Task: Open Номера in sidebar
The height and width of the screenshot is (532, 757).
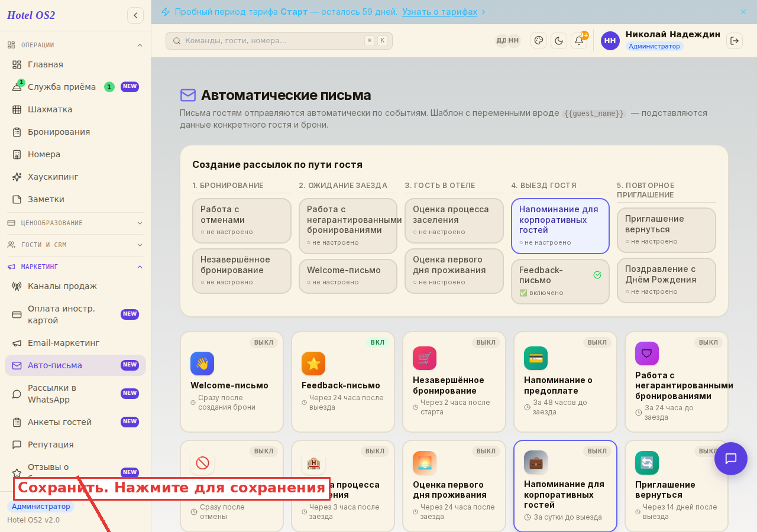Action: pos(76,154)
